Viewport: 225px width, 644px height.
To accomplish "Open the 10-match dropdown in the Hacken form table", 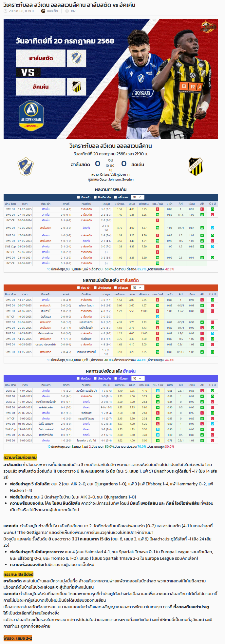I will pyautogui.click(x=137, y=379).
